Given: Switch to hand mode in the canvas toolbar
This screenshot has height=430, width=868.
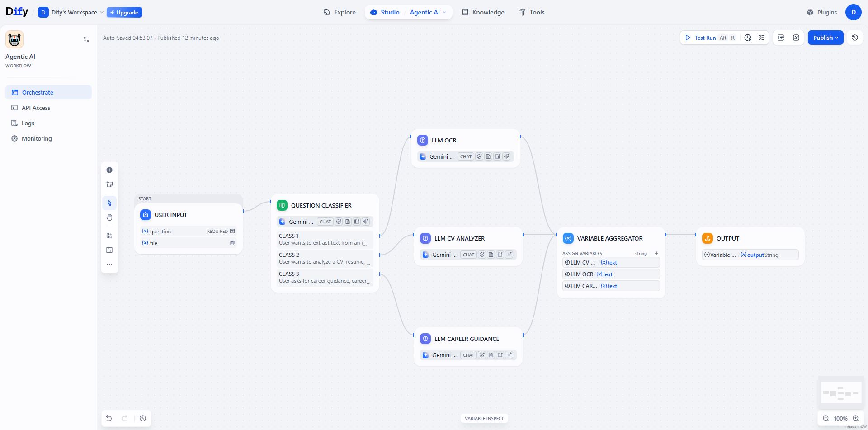Looking at the screenshot, I should 109,217.
